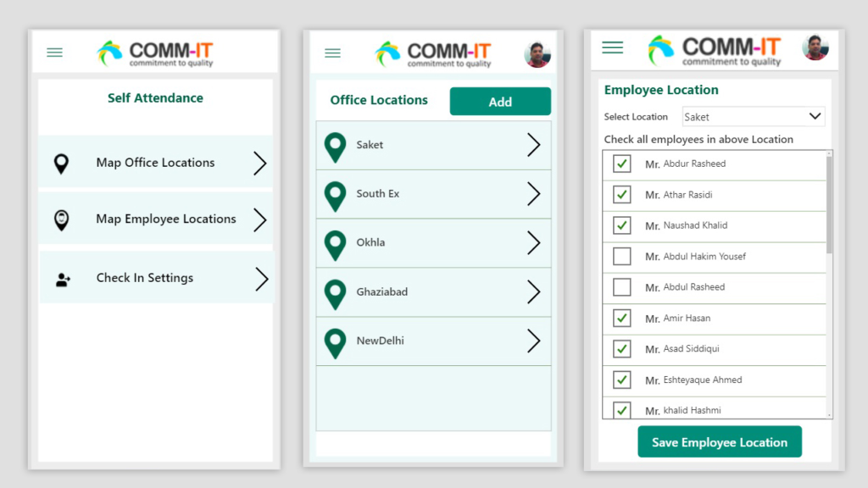Image resolution: width=868 pixels, height=488 pixels.
Task: Uncheck the Abdur Rasheed checkbox
Action: pyautogui.click(x=622, y=164)
